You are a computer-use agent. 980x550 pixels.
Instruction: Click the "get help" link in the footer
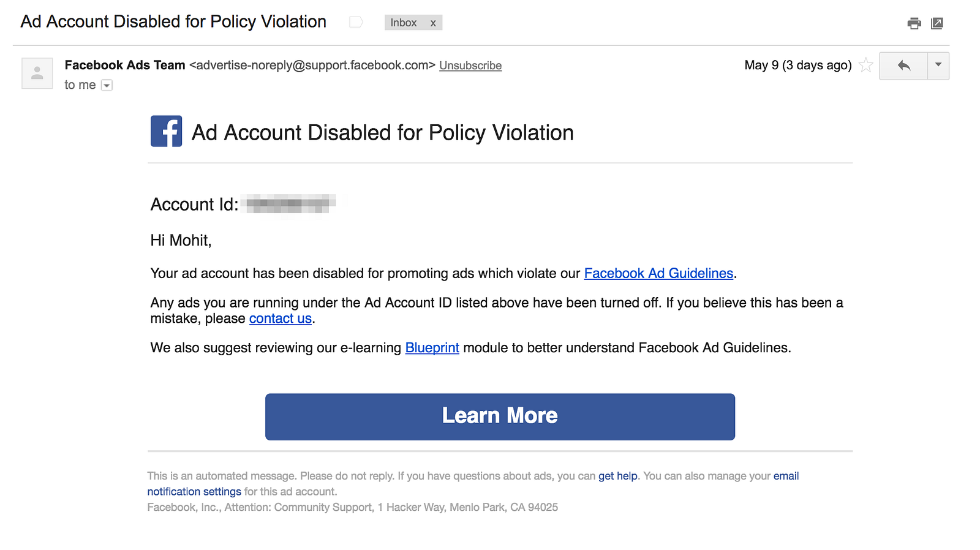(x=617, y=476)
